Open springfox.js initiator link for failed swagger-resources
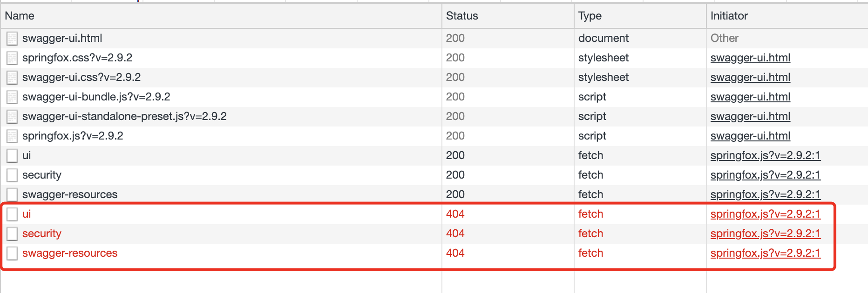 [x=765, y=253]
